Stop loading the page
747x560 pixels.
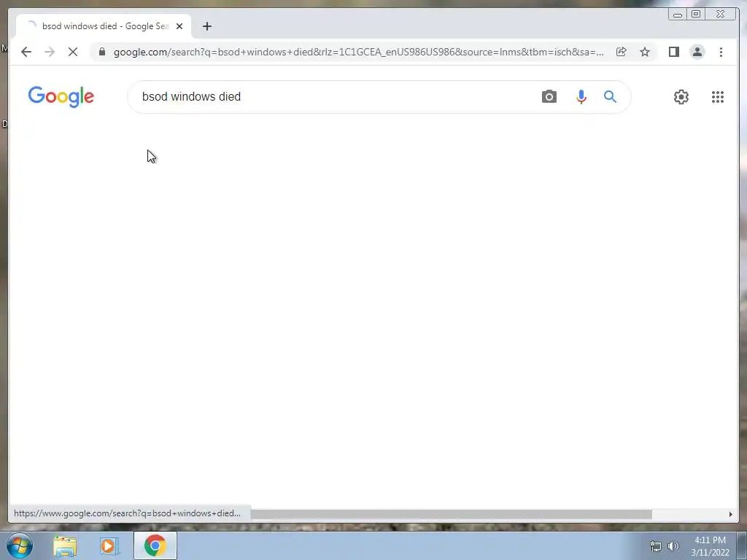click(73, 52)
